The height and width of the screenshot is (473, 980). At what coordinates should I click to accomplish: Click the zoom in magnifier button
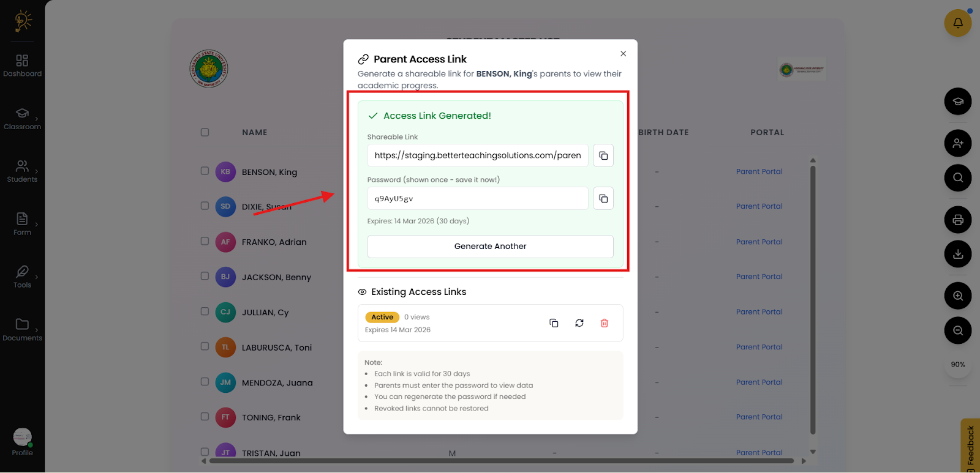tap(957, 296)
